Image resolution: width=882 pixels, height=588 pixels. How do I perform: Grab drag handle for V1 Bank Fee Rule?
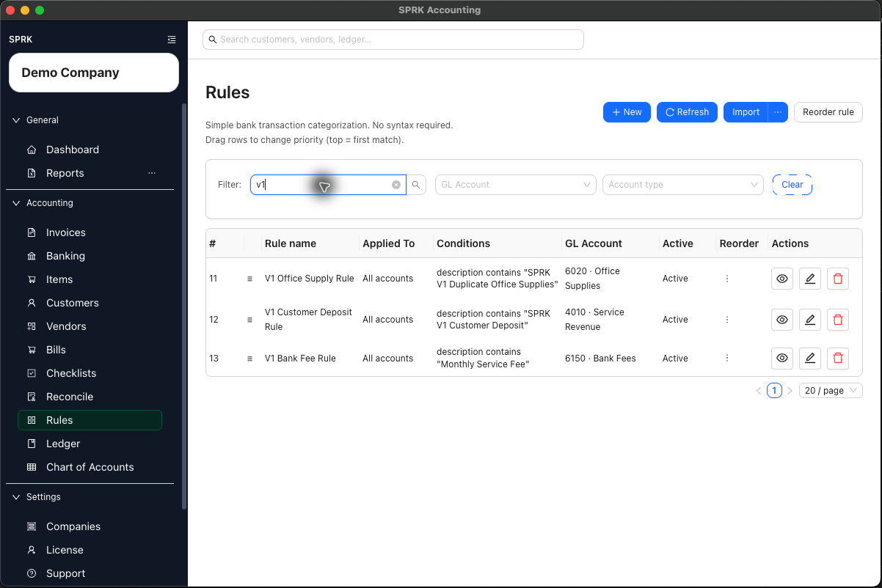point(249,359)
